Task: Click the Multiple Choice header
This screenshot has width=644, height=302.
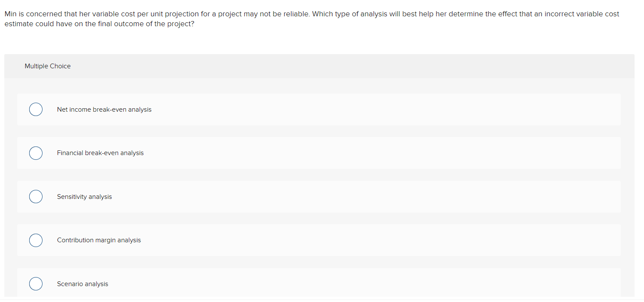Action: [48, 66]
